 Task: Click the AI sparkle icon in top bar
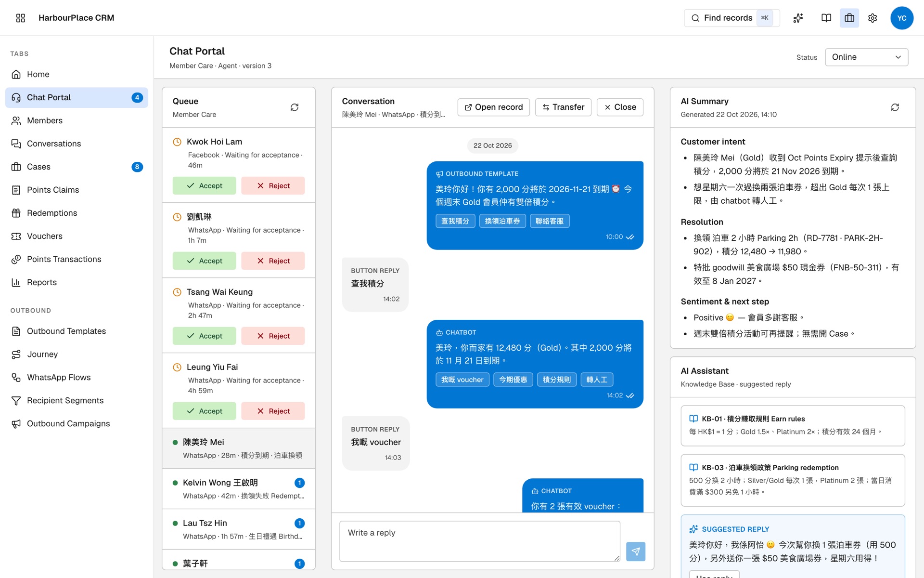click(798, 18)
